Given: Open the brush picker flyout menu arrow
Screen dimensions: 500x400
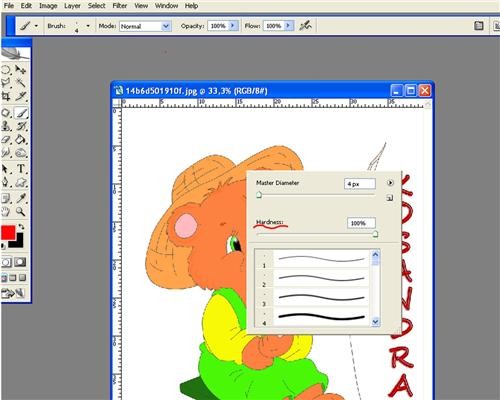Looking at the screenshot, I should tap(390, 183).
